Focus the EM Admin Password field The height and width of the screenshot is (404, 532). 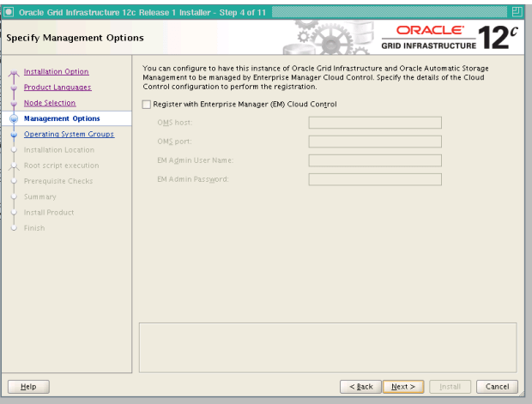[375, 179]
